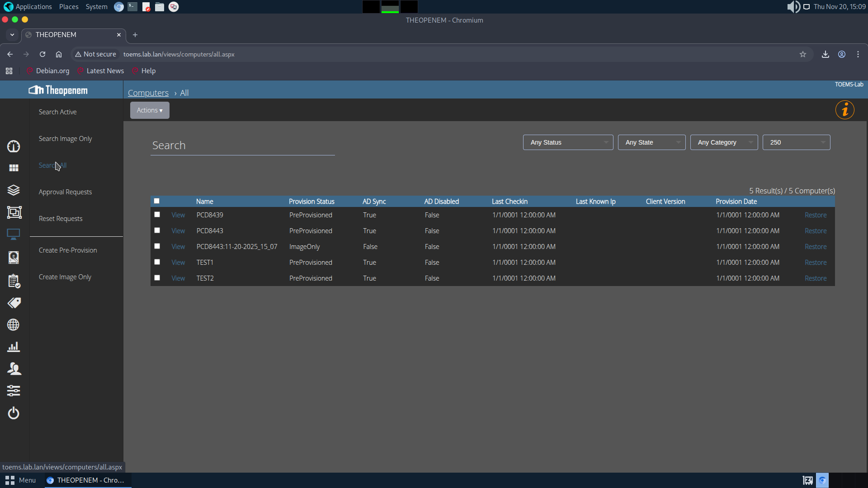Click the Search input field
Viewport: 868px width, 488px height.
coord(242,145)
